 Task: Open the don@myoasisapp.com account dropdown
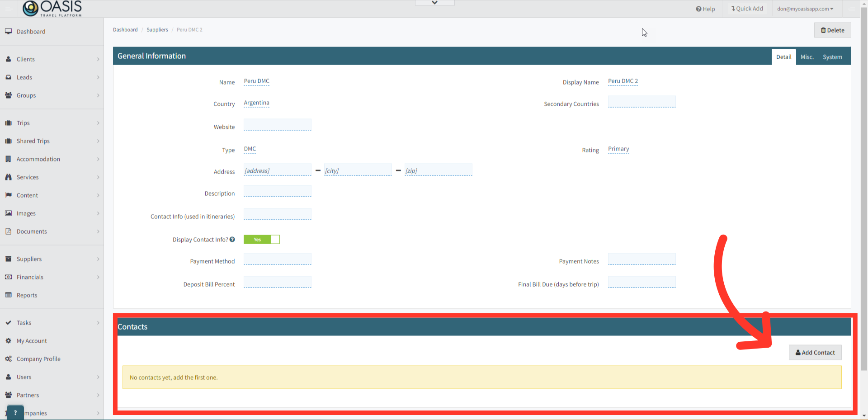(x=805, y=8)
